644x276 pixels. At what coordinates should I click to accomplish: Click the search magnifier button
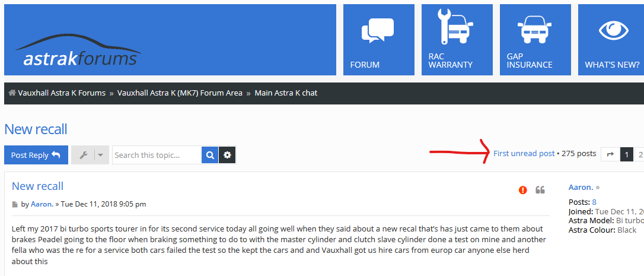210,155
